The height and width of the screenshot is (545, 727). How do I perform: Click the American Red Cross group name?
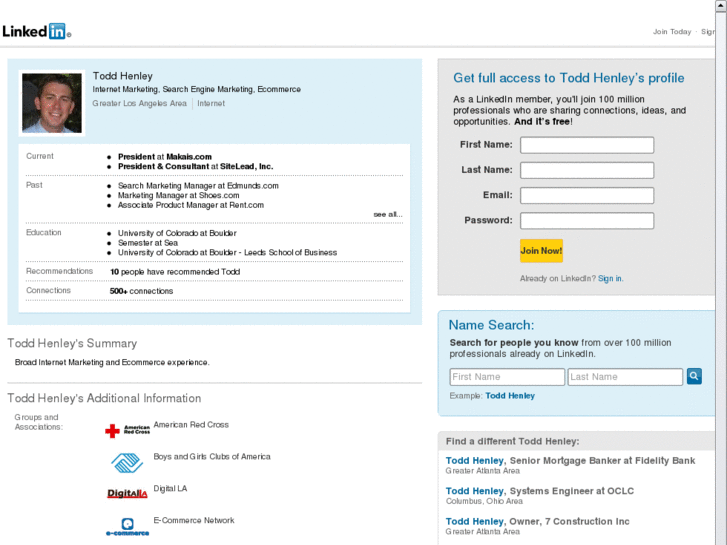191,424
